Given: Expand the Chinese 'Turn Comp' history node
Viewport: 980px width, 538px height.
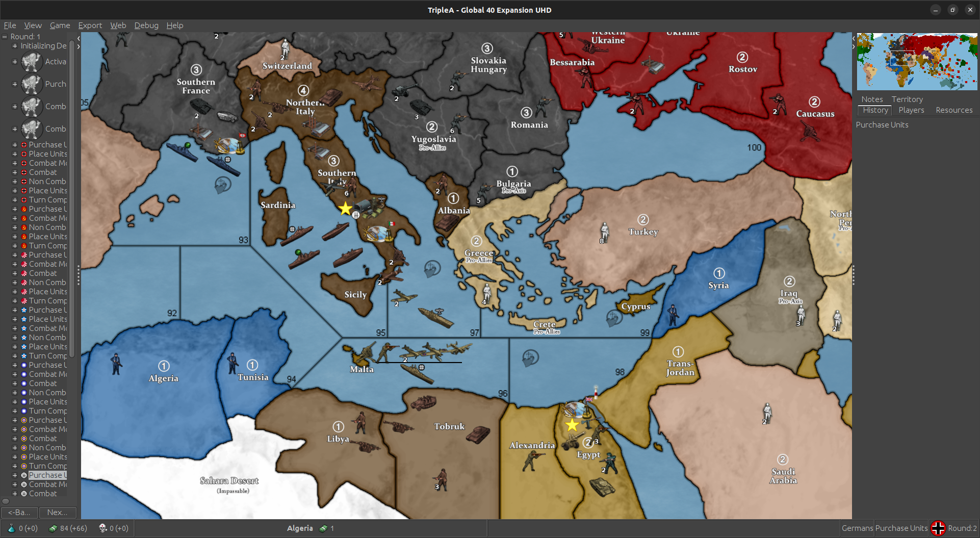Looking at the screenshot, I should pos(15,411).
